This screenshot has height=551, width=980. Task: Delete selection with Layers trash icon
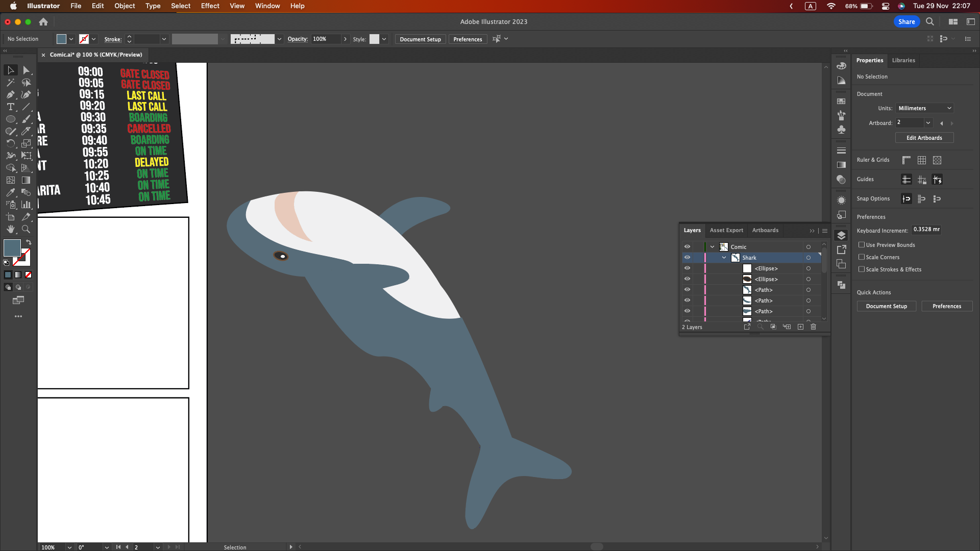click(814, 327)
